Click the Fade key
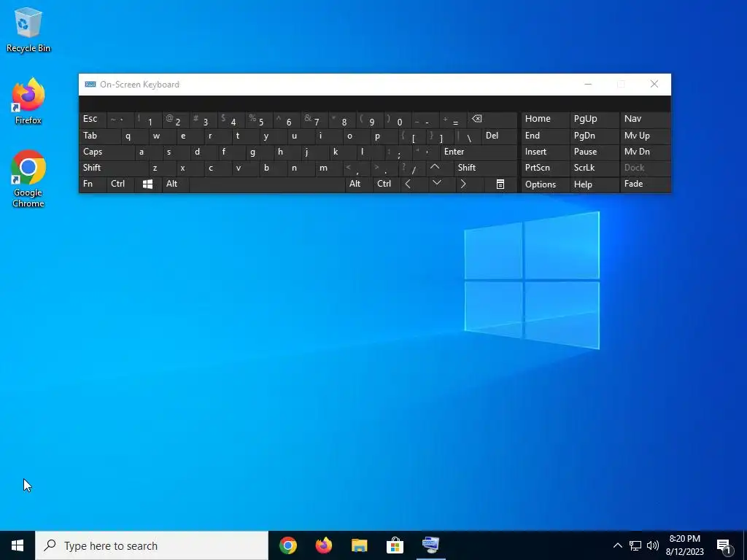Image resolution: width=747 pixels, height=560 pixels. (x=646, y=184)
